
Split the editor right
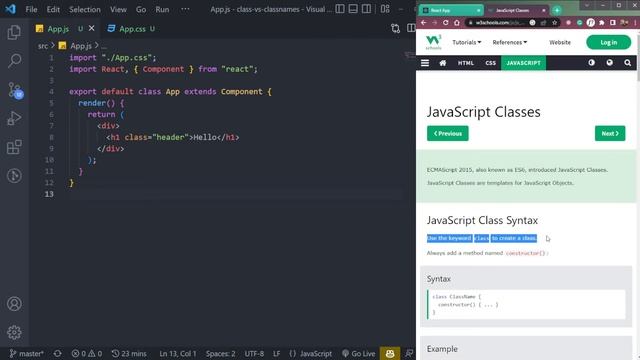coord(411,28)
